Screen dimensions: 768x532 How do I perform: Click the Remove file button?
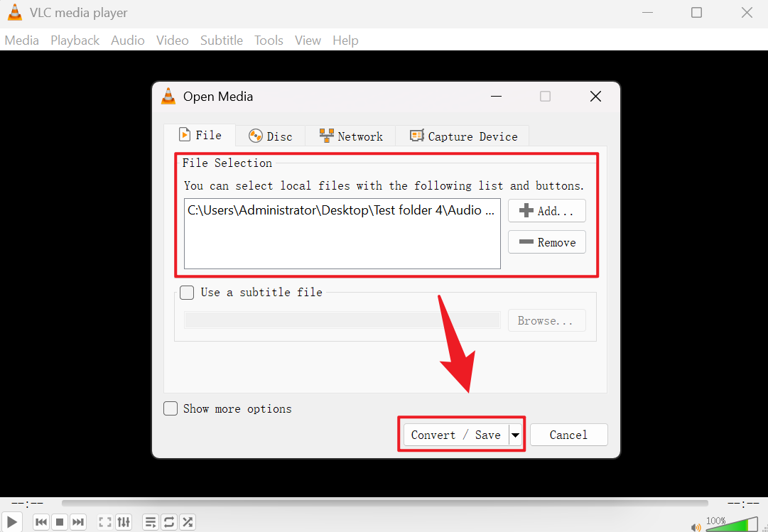point(546,242)
